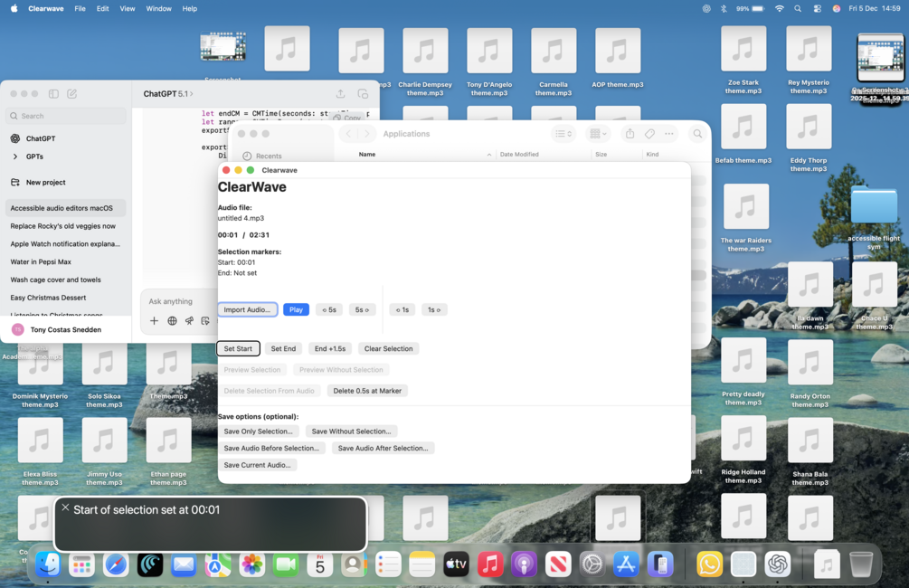
Task: Open Safari from the Dock
Action: point(116,564)
